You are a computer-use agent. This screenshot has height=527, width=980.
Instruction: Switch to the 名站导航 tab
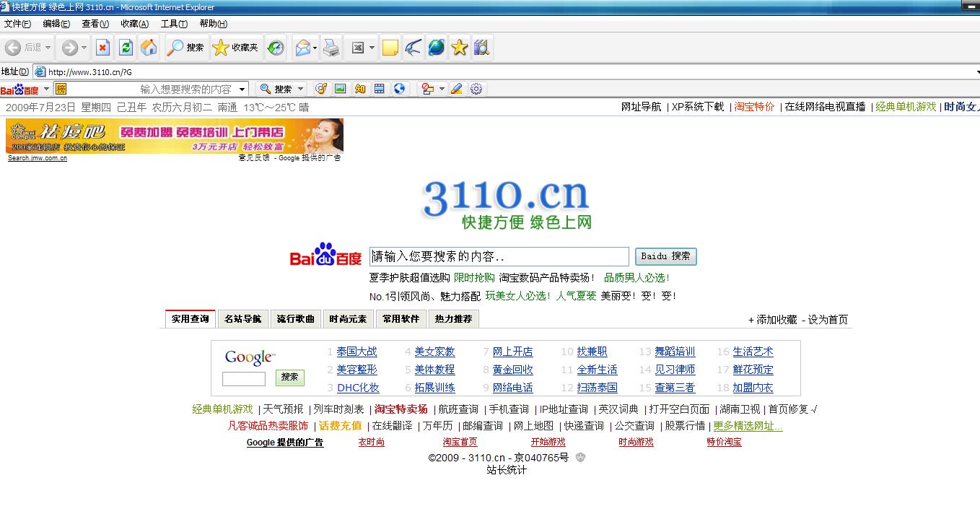(242, 319)
